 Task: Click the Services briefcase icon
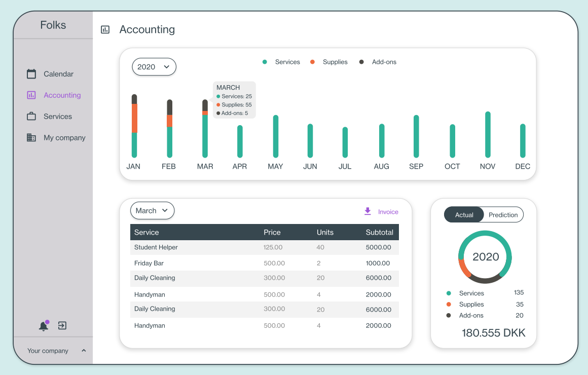coord(31,116)
